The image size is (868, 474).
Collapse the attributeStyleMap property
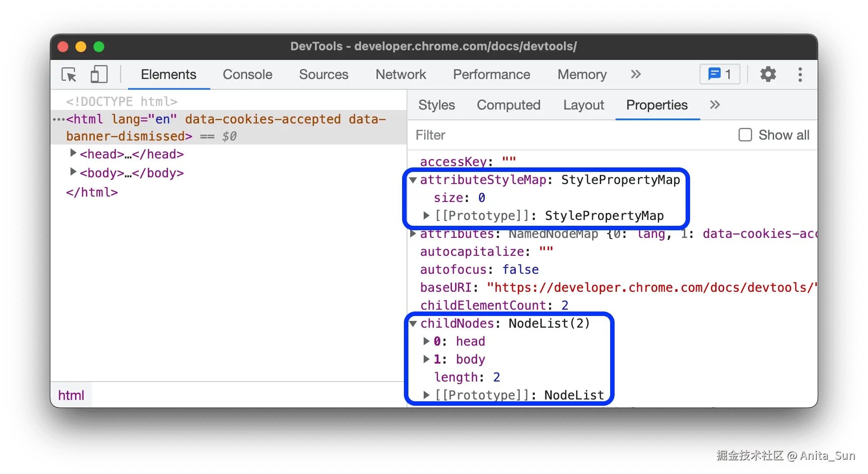[413, 180]
